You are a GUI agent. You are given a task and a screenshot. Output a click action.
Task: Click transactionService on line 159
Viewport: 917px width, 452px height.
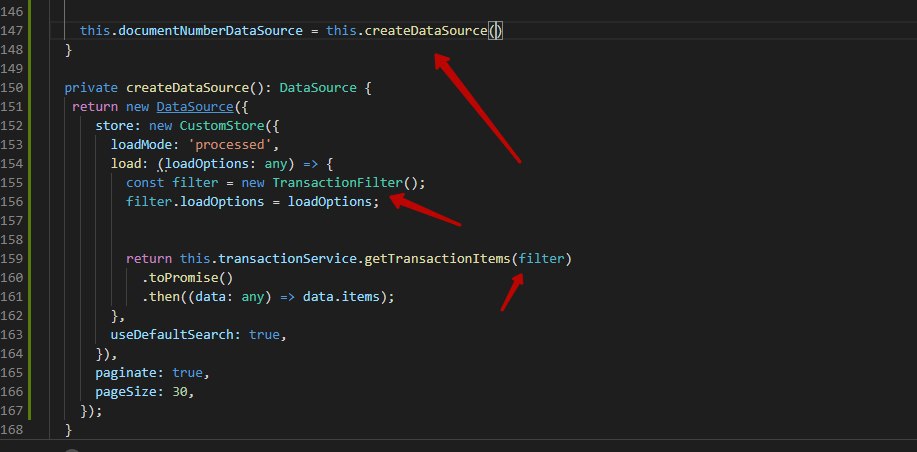click(287, 258)
